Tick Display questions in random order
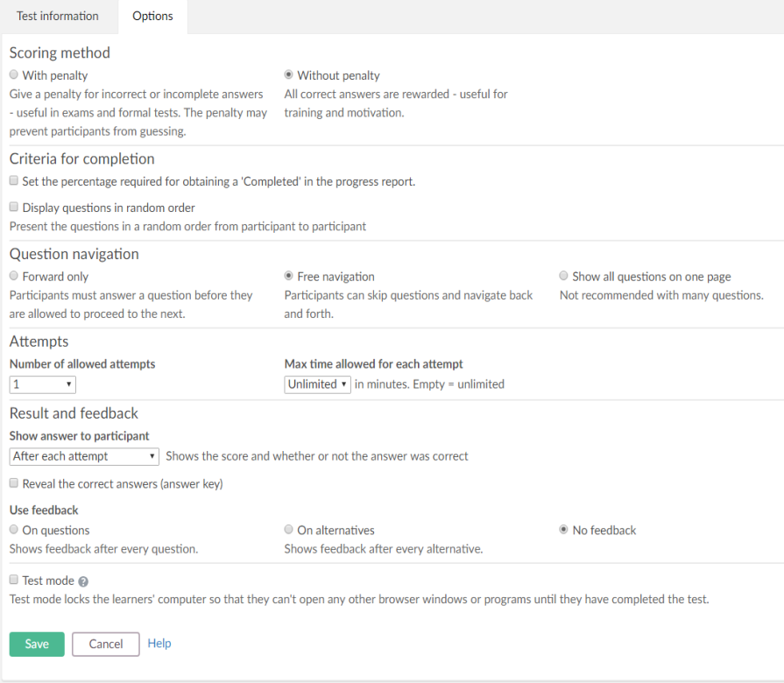The image size is (784, 683). coord(14,207)
